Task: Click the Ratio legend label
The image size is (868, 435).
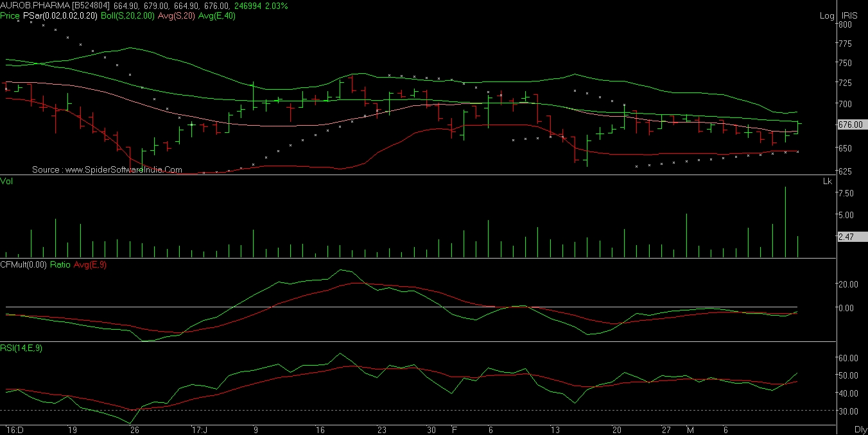Action: [60, 264]
